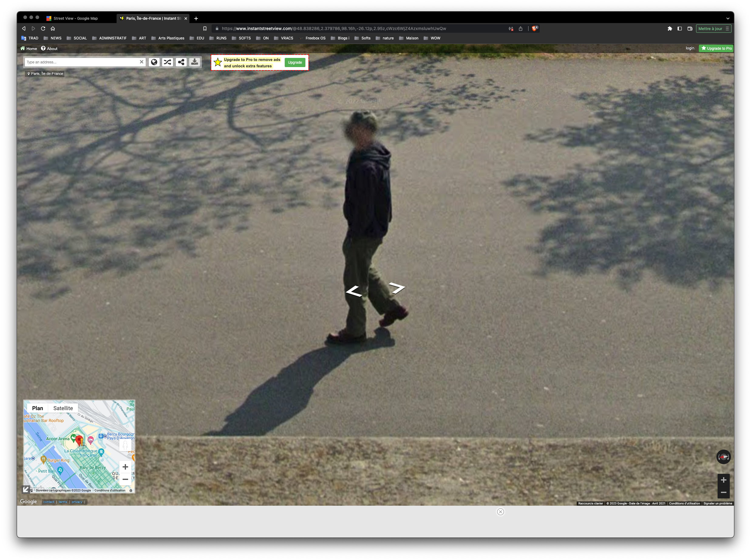The height and width of the screenshot is (560, 751).
Task: Bookmark this page in the address bar
Action: click(x=205, y=29)
